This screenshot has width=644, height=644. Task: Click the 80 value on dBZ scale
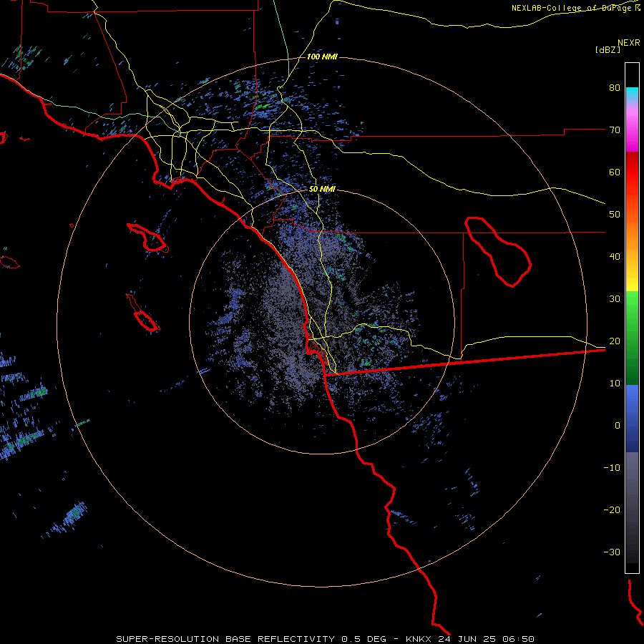coord(615,88)
